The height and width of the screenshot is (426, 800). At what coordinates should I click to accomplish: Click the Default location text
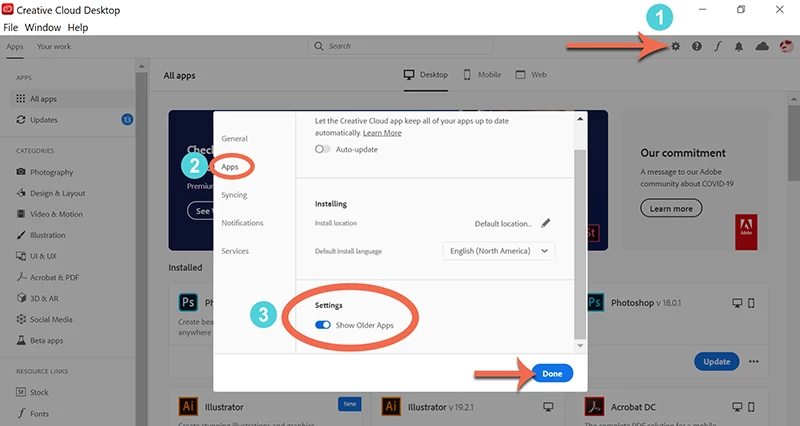point(503,223)
